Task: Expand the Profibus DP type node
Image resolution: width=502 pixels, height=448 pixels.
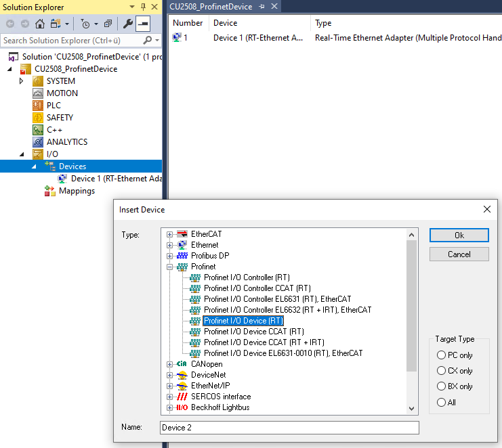Action: click(x=169, y=256)
